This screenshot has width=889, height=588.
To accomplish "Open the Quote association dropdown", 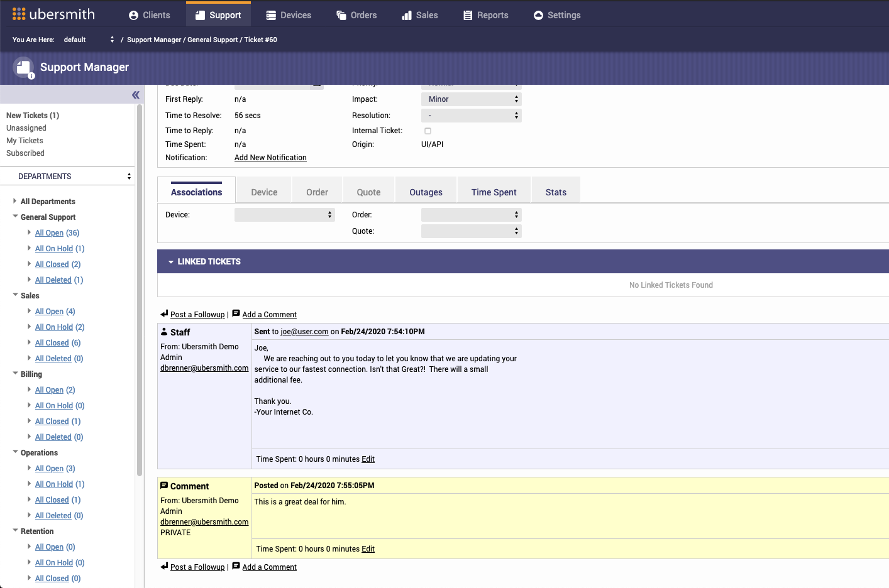I will coord(472,231).
